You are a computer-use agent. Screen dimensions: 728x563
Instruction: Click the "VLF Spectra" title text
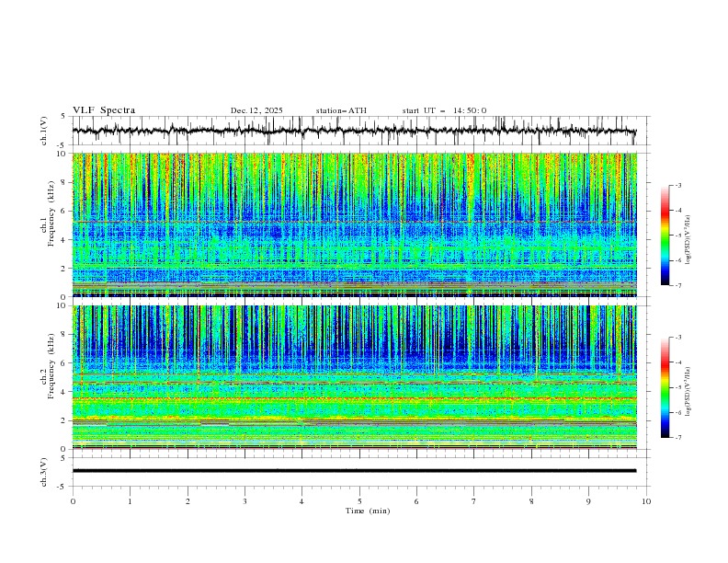point(104,110)
